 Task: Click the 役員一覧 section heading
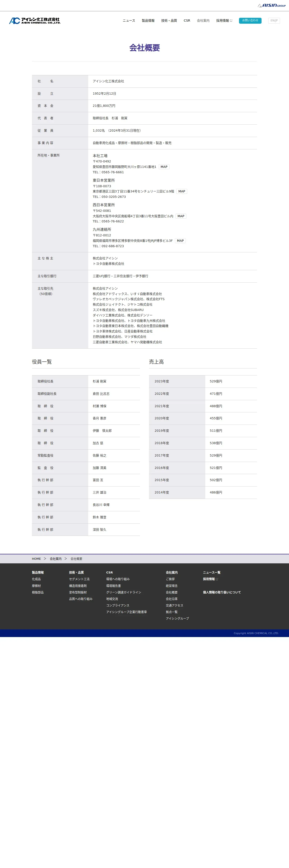(x=42, y=362)
